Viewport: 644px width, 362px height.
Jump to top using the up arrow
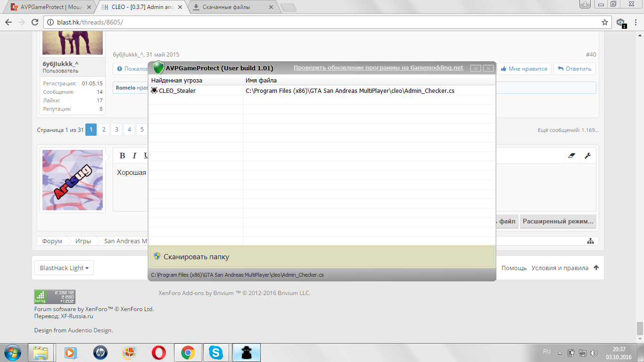point(596,268)
